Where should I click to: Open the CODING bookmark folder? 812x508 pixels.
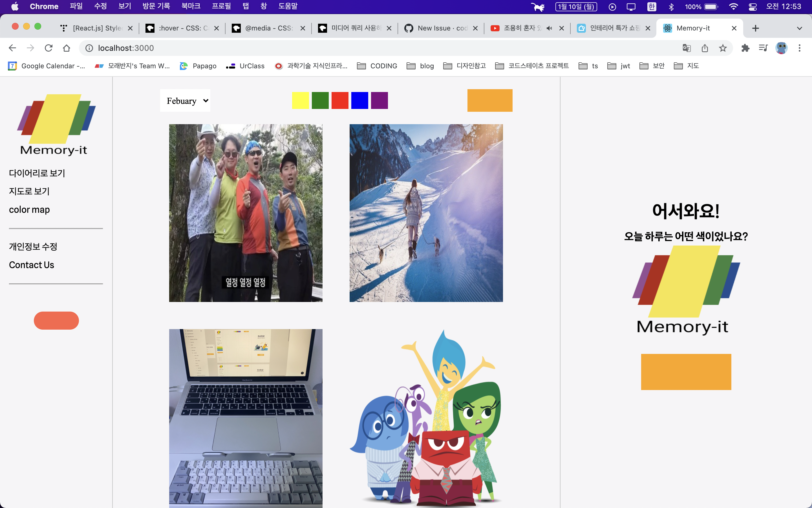point(377,66)
